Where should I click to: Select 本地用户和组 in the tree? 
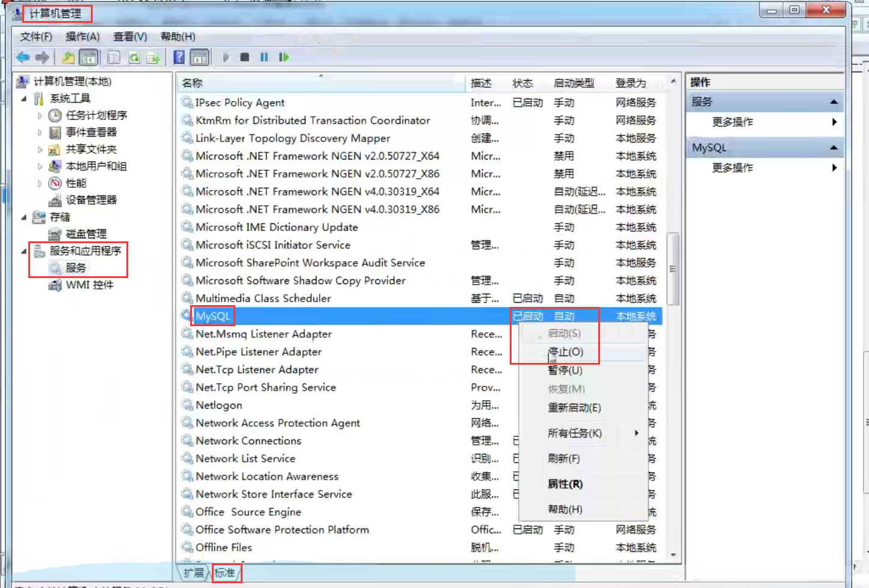96,166
